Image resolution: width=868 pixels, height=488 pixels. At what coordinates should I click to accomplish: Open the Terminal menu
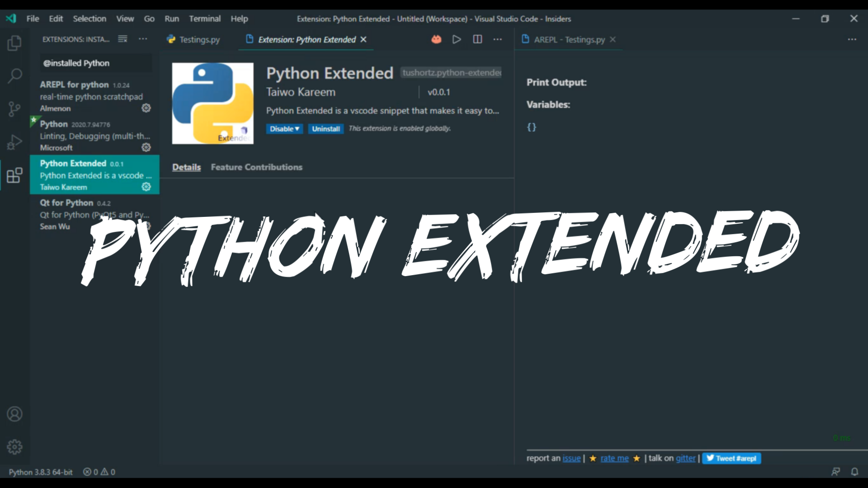pyautogui.click(x=204, y=19)
